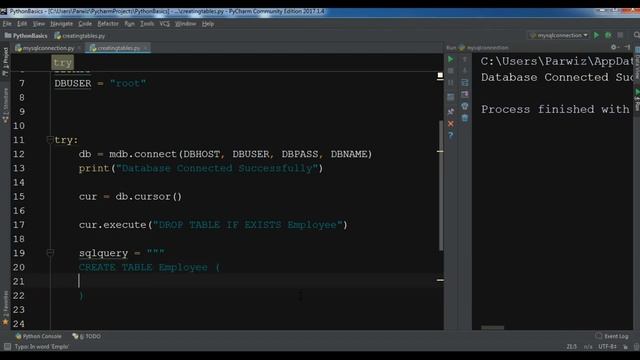Click 'Process finished with' console line
Image resolution: width=640 pixels, height=360 pixels.
555,109
